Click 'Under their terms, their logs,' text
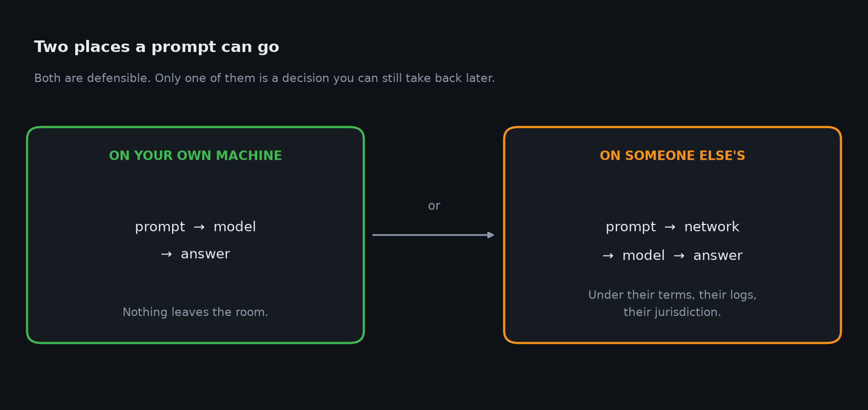This screenshot has width=868, height=410. click(x=672, y=295)
